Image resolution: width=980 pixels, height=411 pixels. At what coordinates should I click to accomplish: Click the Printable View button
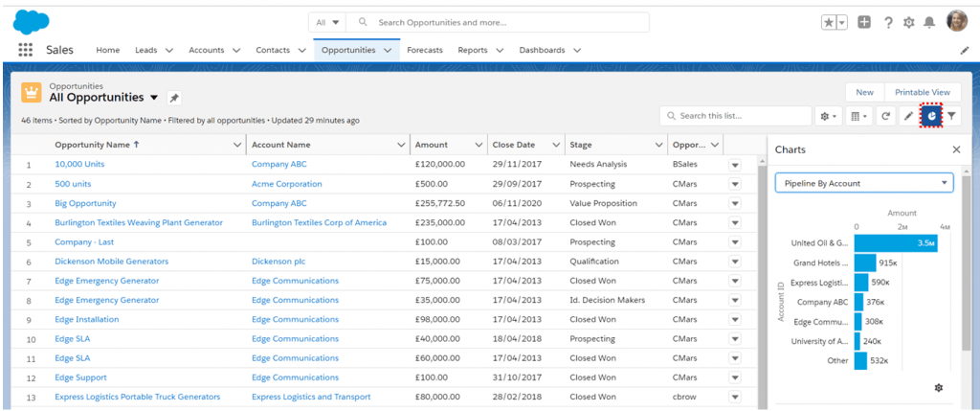[x=923, y=92]
